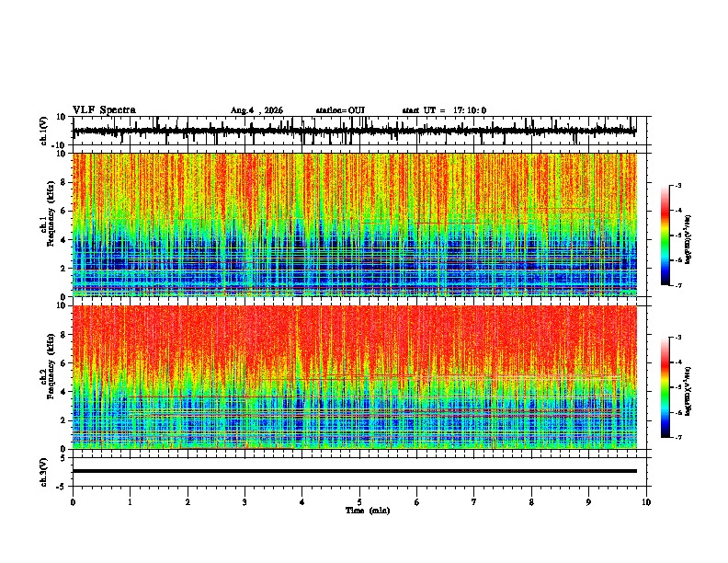This screenshot has height=563, width=728.
Task: Click the "start UT = 17:10:0" header text
Action: pyautogui.click(x=444, y=110)
